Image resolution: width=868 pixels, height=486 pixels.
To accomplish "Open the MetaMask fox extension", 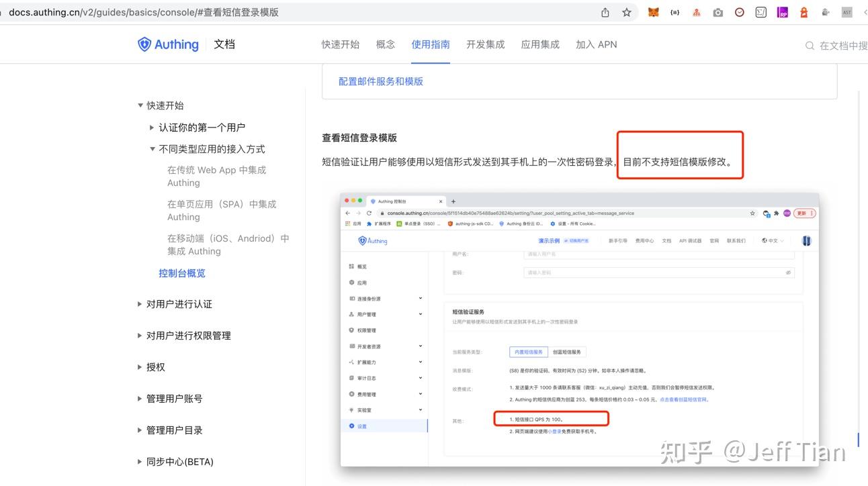I will (653, 12).
